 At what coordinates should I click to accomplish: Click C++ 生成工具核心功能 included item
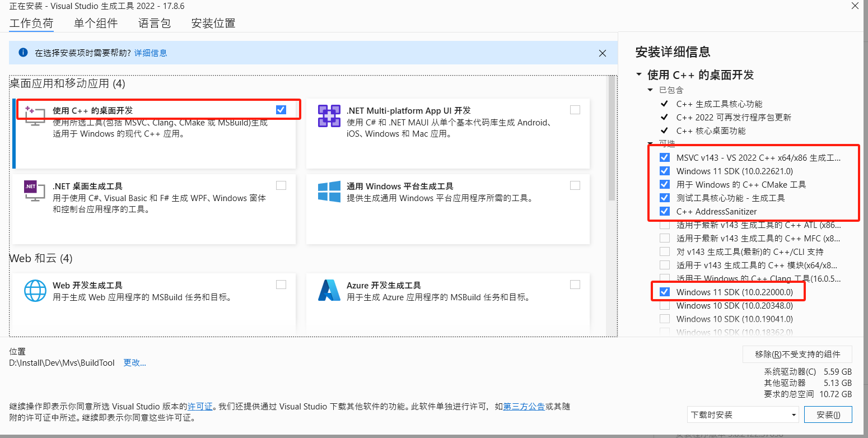coord(719,104)
